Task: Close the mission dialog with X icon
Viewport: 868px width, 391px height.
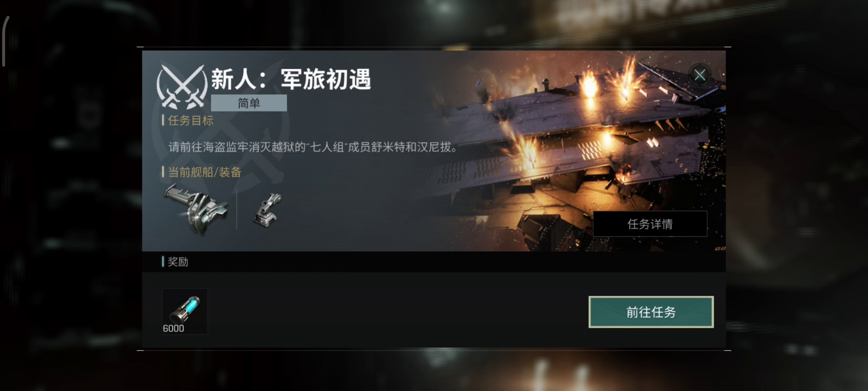Action: point(699,75)
